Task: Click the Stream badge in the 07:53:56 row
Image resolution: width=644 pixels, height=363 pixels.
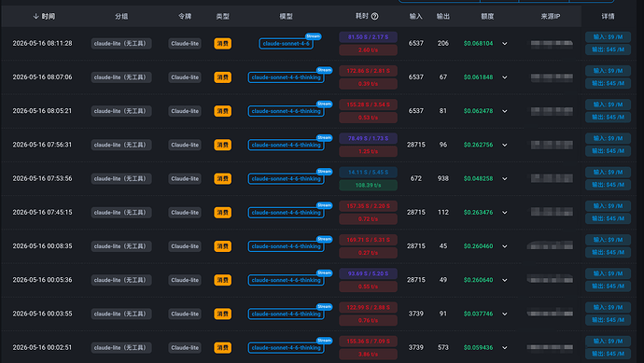Action: click(x=324, y=171)
